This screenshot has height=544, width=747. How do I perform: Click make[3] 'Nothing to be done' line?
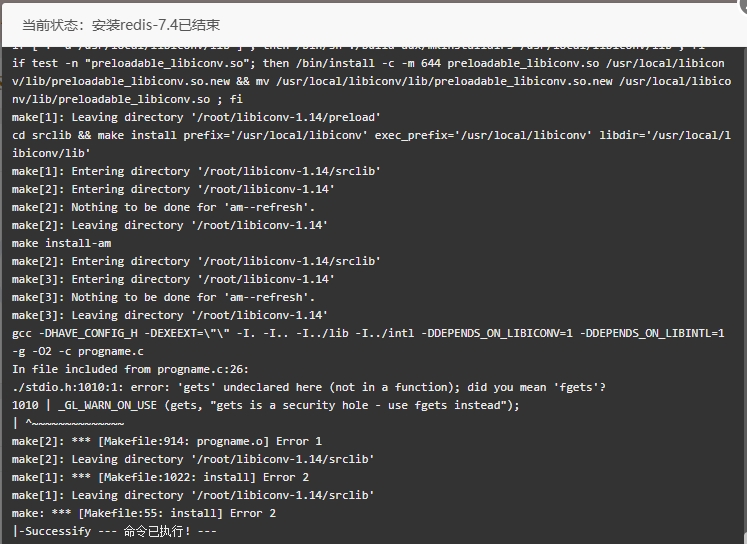tap(163, 297)
